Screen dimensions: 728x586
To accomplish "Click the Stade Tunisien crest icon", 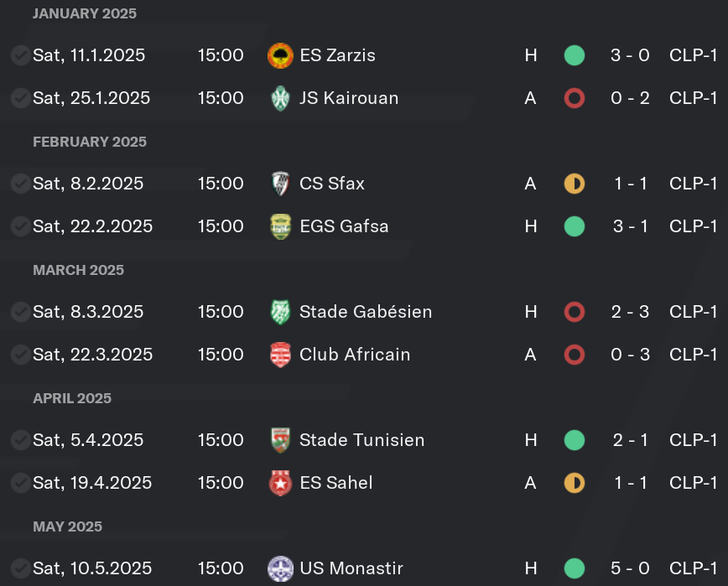I will coord(280,440).
